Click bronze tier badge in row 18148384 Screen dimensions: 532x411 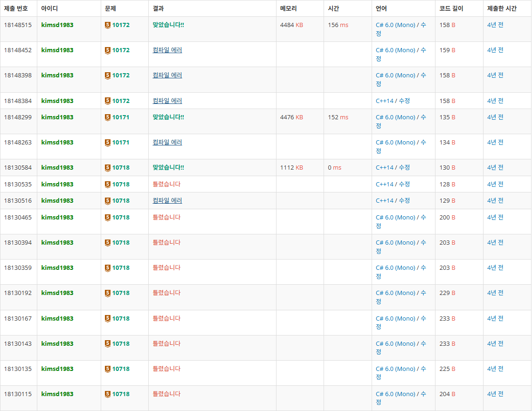click(108, 101)
